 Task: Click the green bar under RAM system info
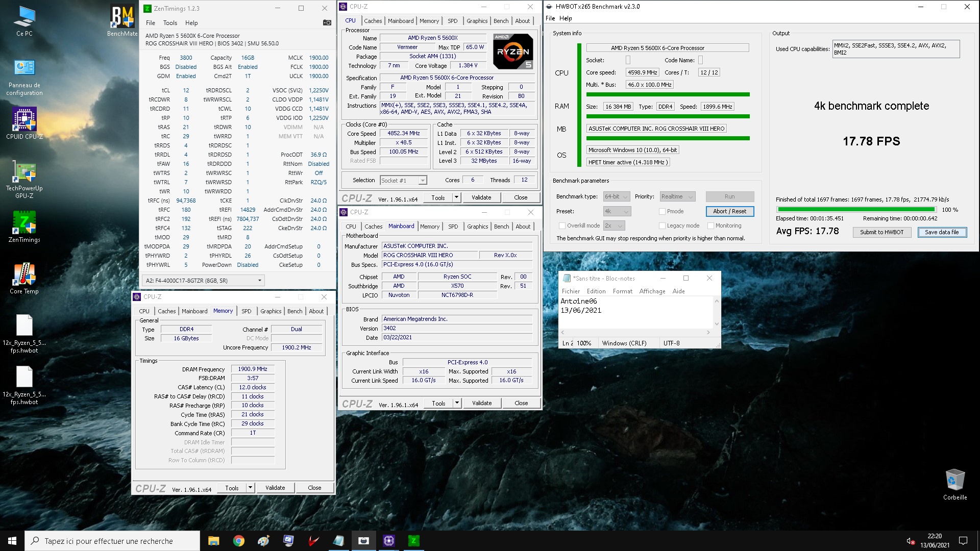coord(668,116)
